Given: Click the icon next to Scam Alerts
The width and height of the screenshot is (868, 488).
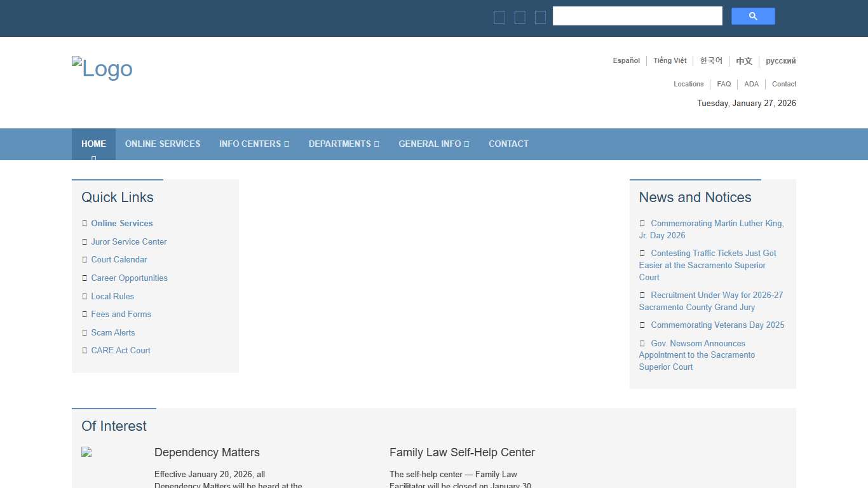Looking at the screenshot, I should point(85,332).
